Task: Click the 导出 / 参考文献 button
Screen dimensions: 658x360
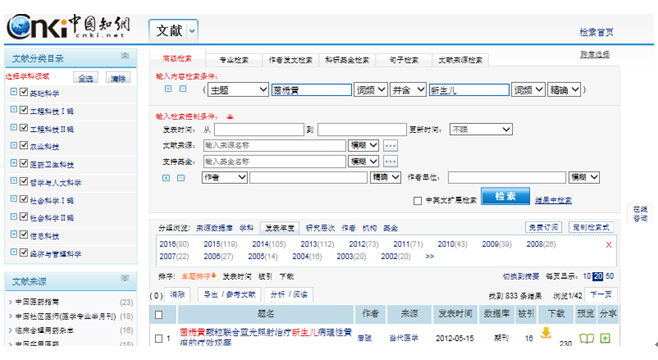Action: (x=229, y=295)
